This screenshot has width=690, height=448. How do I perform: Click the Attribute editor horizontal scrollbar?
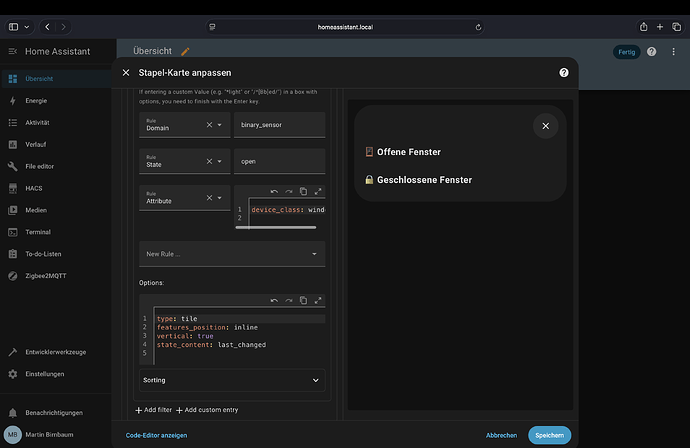coord(276,227)
